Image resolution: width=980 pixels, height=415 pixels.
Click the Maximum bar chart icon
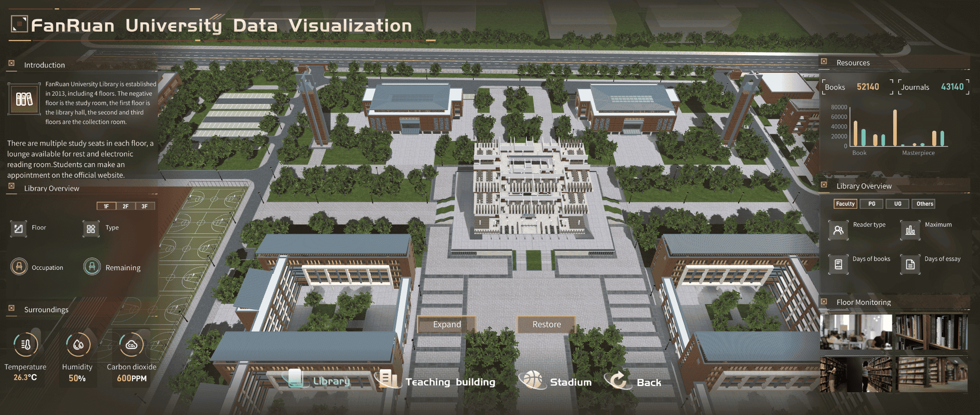(910, 230)
